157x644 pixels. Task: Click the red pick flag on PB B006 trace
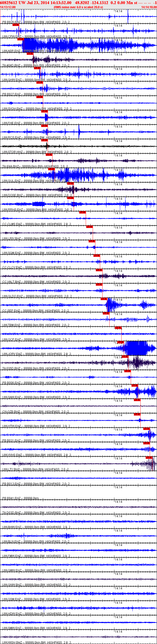pyautogui.click(x=128, y=371)
